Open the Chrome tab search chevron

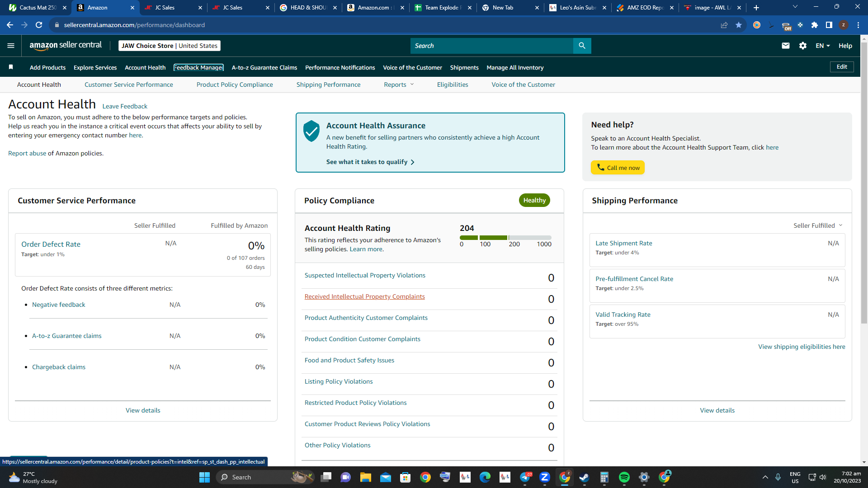(795, 7)
